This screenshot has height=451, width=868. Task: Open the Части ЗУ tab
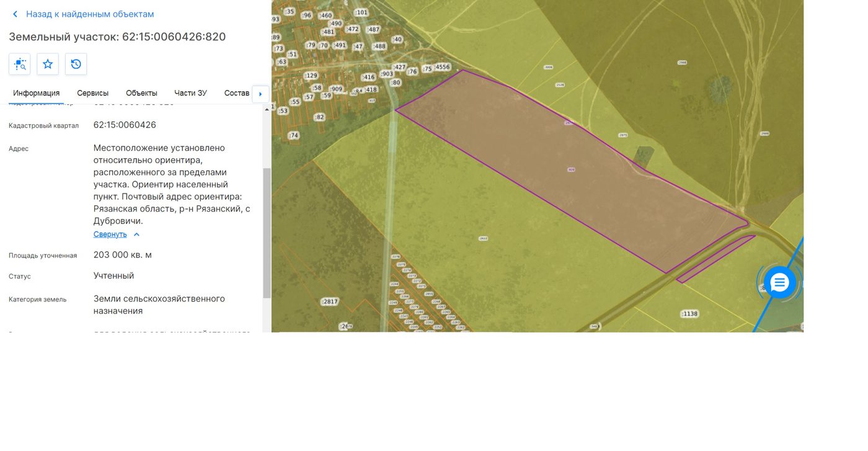[190, 93]
